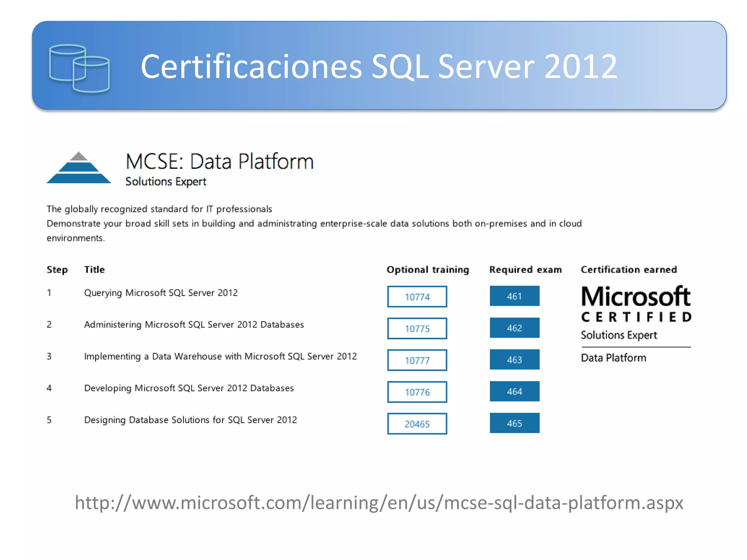The image size is (747, 560).
Task: Select required exam 464
Action: 514,391
